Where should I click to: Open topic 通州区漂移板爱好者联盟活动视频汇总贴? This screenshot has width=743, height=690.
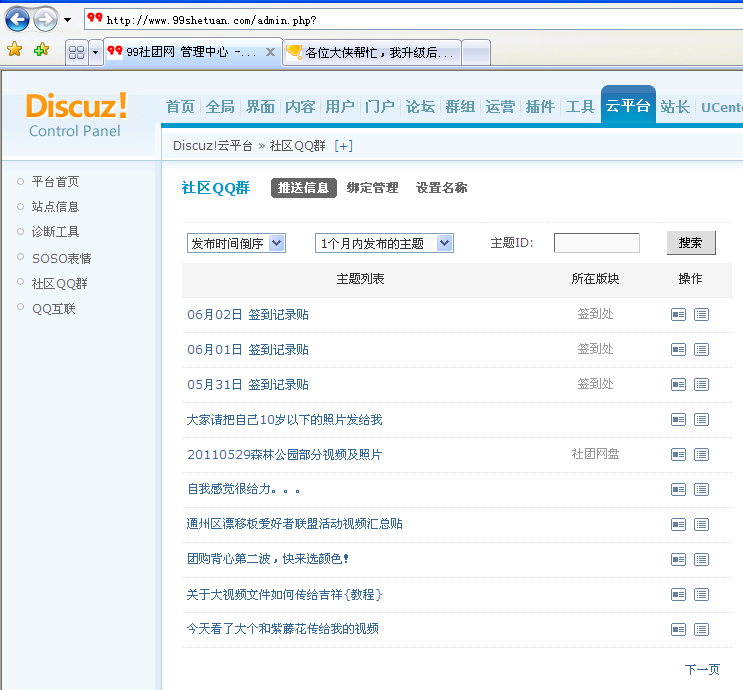click(294, 524)
